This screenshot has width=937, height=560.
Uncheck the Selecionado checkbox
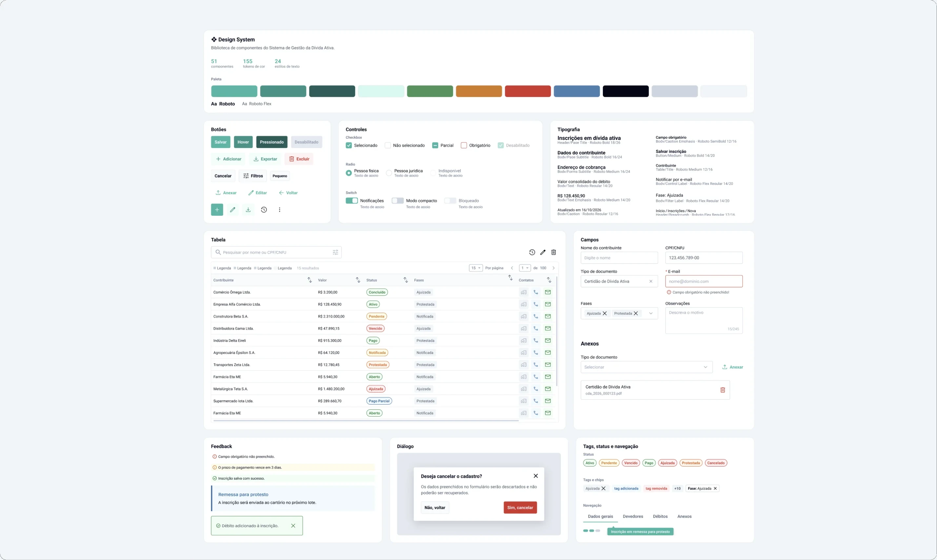point(349,145)
